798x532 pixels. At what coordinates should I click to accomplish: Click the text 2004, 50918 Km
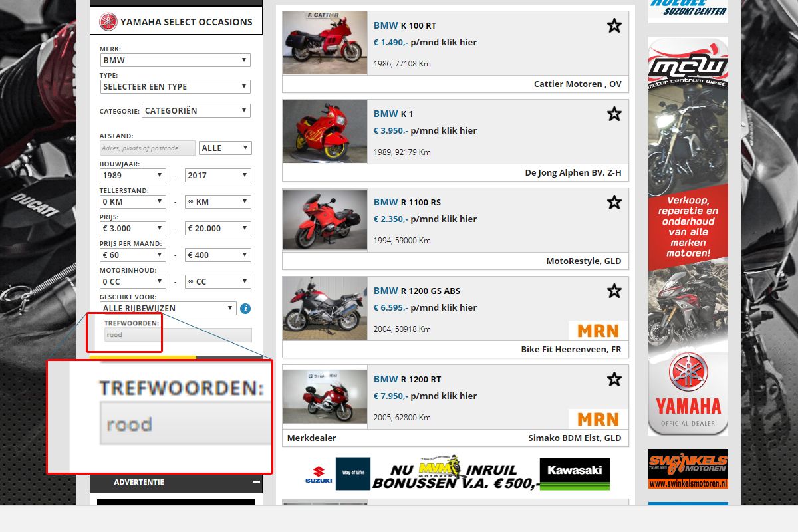point(402,329)
